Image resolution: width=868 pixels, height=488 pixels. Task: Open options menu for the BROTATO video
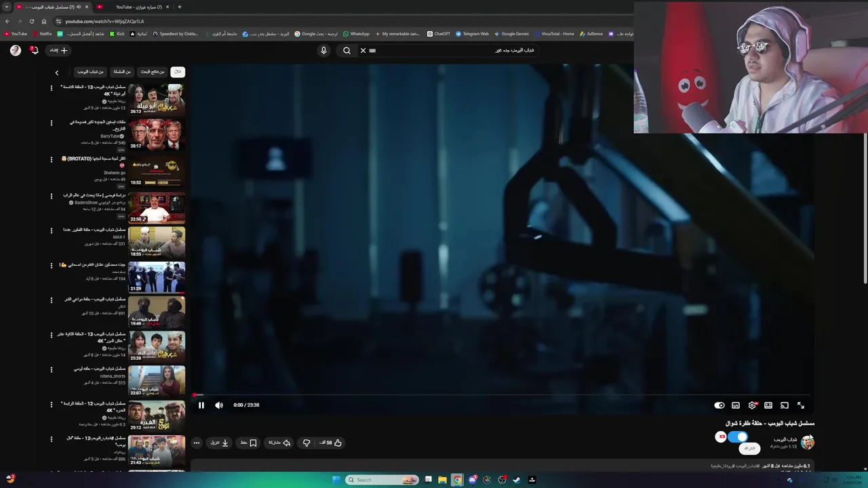[52, 159]
